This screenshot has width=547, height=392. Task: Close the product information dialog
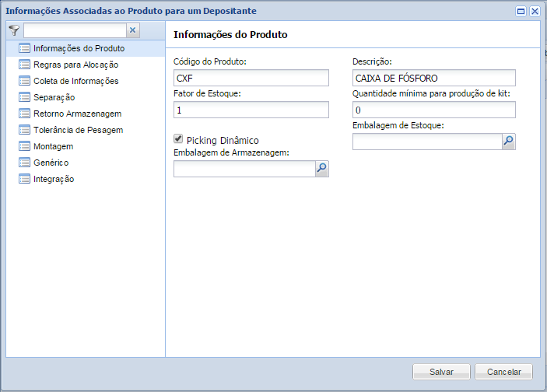pyautogui.click(x=535, y=12)
